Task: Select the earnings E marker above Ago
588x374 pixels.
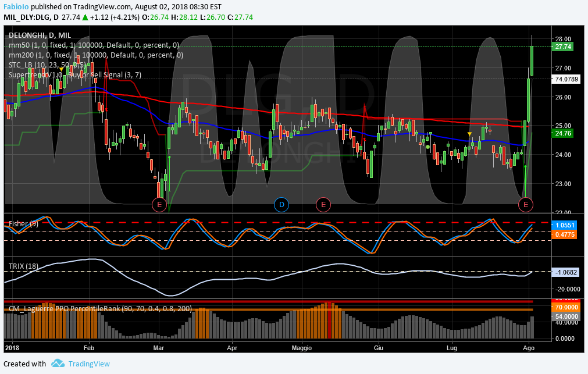Action: coord(526,204)
